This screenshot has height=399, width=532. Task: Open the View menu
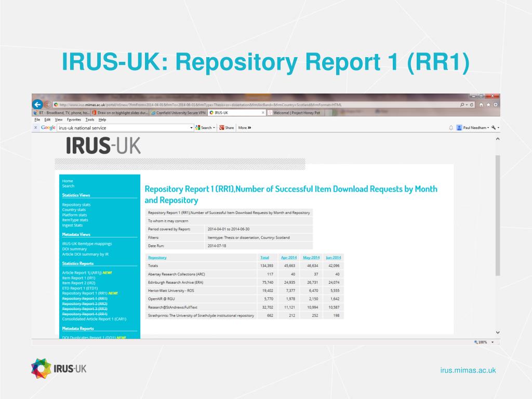coord(59,120)
